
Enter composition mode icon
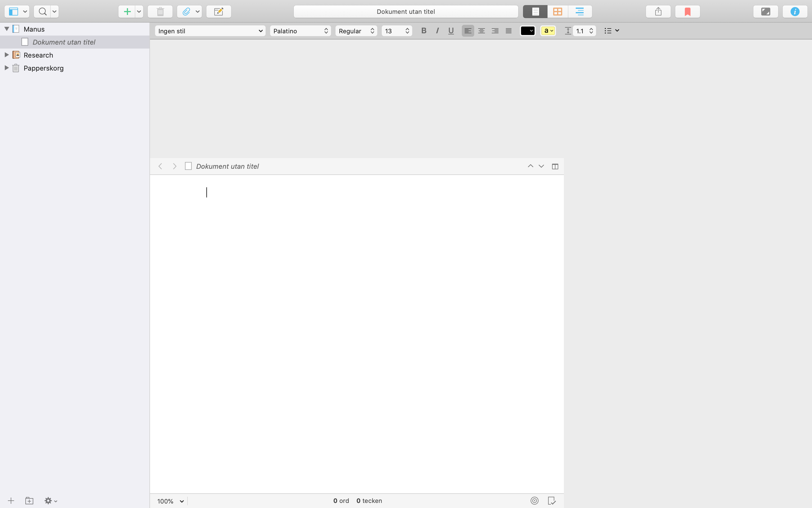(x=765, y=11)
